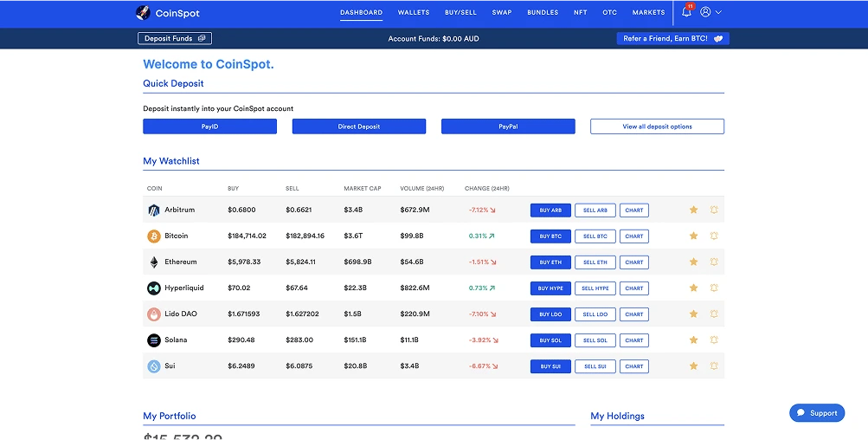This screenshot has height=440, width=868.
Task: Unstar Ethereum from the watchlist
Action: click(694, 262)
